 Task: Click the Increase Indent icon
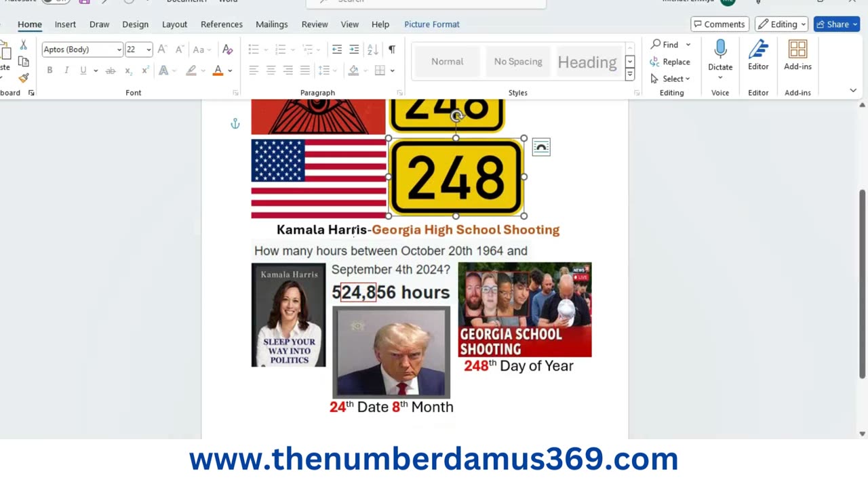(x=354, y=49)
